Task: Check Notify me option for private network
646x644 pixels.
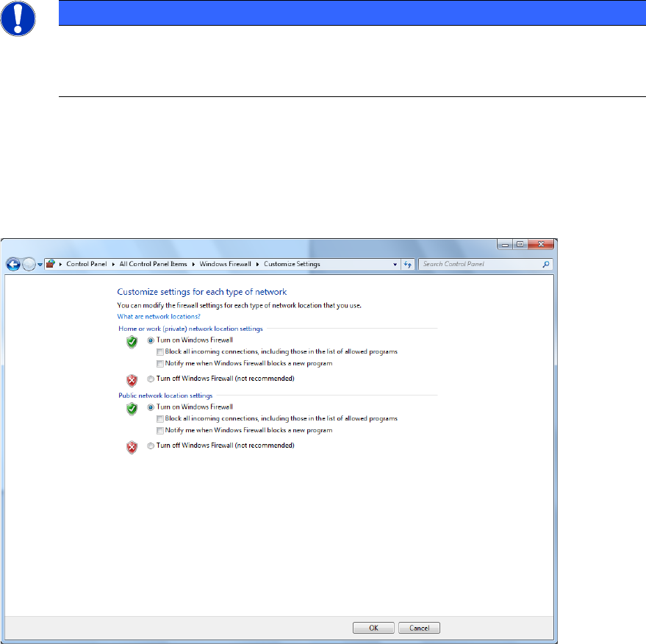Action: point(160,364)
